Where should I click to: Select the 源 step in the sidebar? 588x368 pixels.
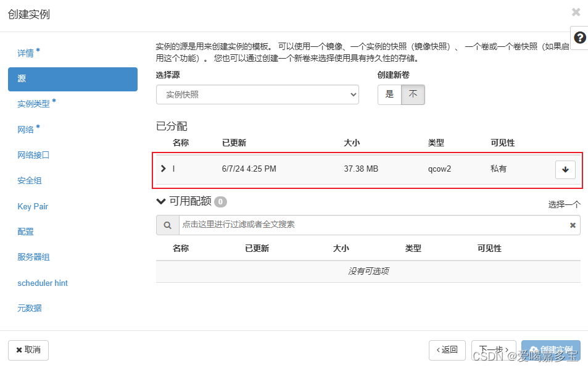pos(73,79)
